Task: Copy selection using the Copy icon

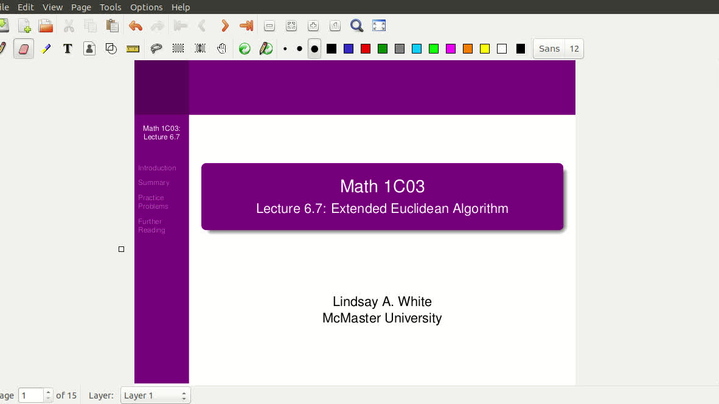Action: pyautogui.click(x=90, y=26)
